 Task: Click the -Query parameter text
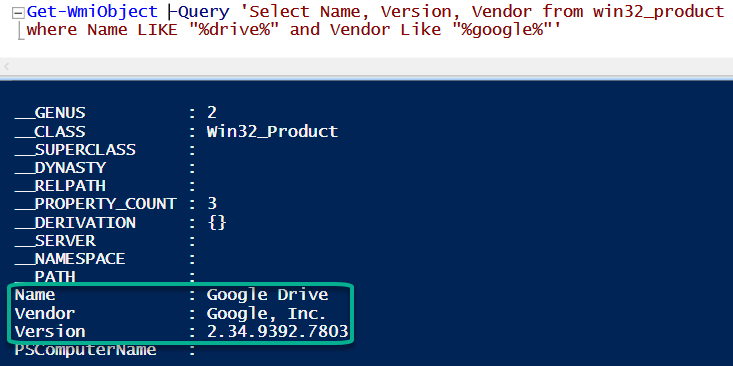click(x=203, y=12)
